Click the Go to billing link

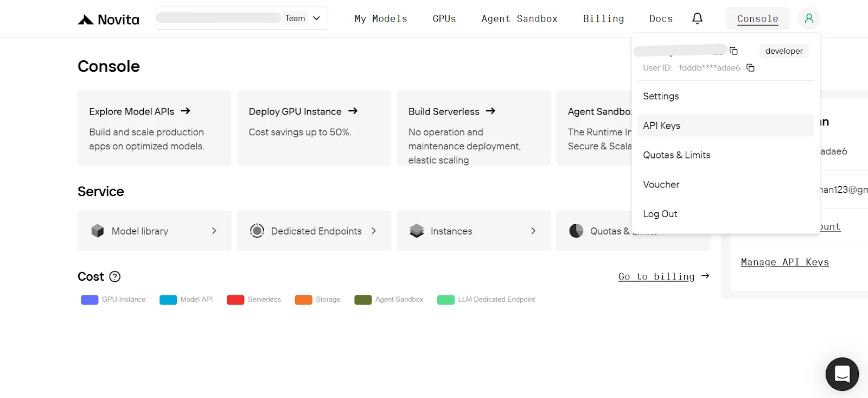[x=656, y=276]
